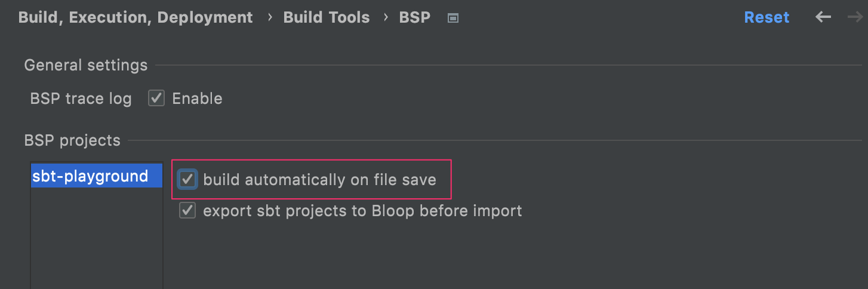The width and height of the screenshot is (868, 289).
Task: Click the General settings section header
Action: coord(85,65)
